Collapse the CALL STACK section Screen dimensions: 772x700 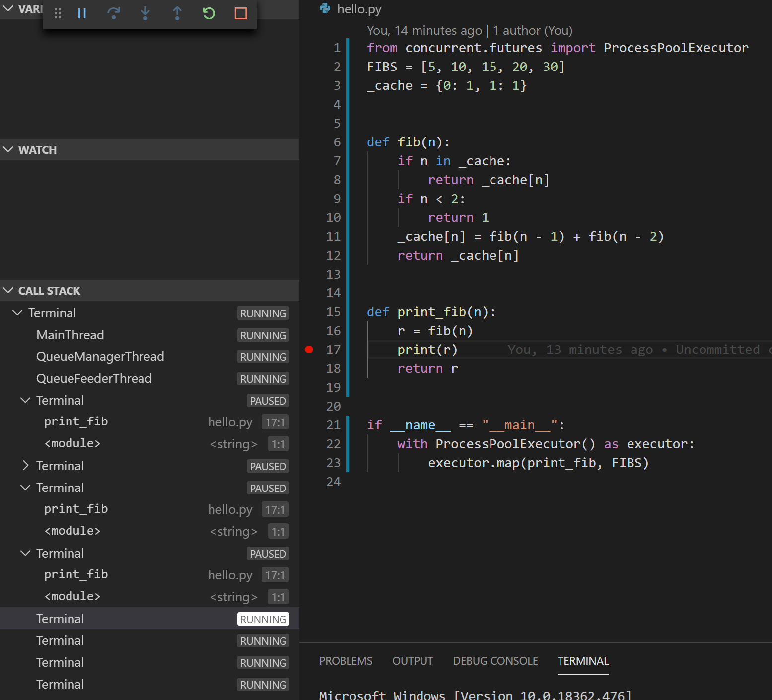[x=8, y=290]
